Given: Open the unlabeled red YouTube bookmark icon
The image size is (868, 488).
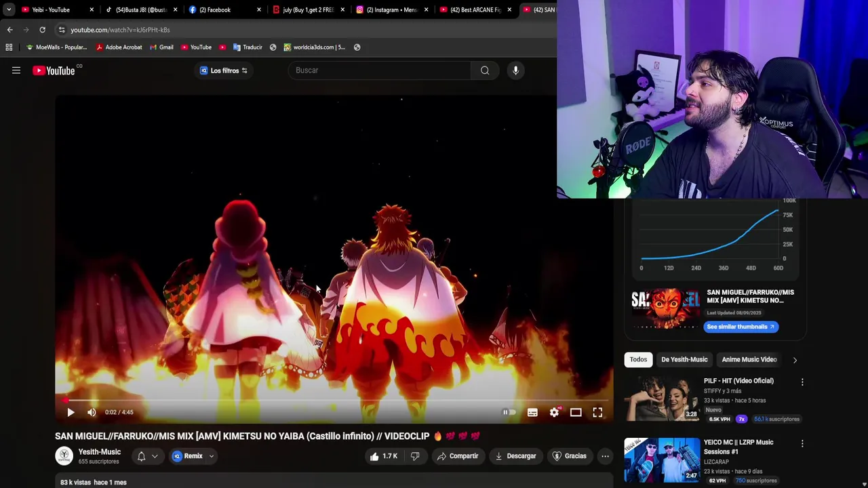Looking at the screenshot, I should [x=222, y=47].
